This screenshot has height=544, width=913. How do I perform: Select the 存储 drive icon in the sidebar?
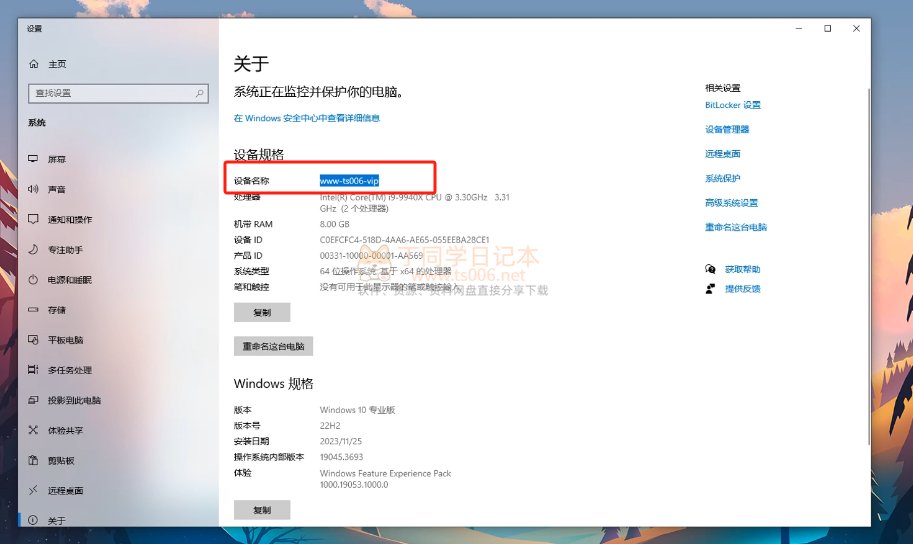pos(34,310)
